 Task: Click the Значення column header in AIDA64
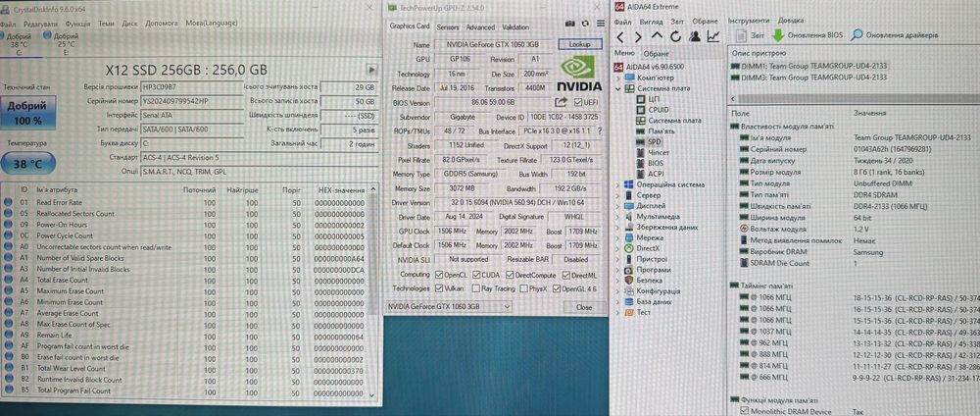869,113
